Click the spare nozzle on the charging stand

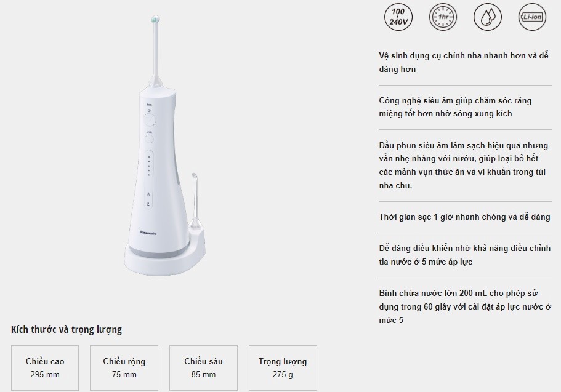195,201
